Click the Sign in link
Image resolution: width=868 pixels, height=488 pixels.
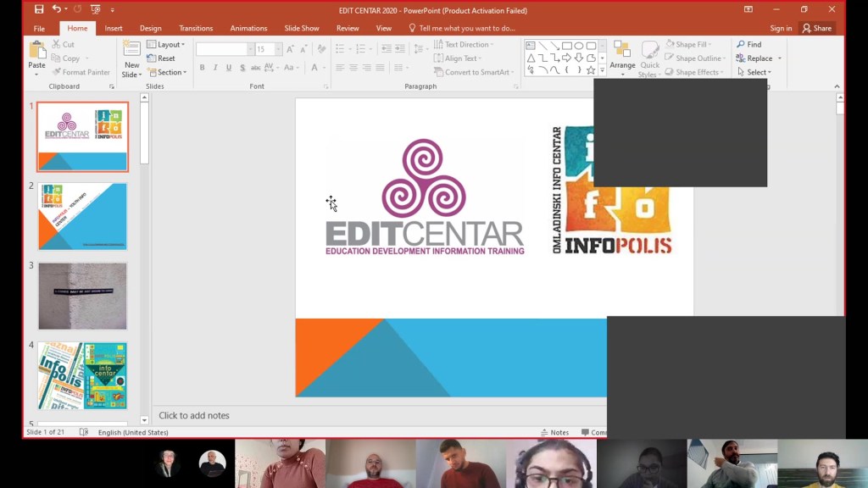click(781, 28)
